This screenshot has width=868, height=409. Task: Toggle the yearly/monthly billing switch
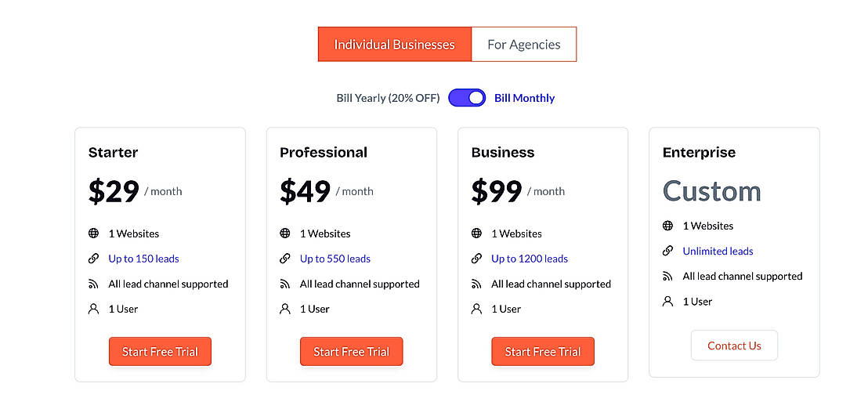coord(467,98)
